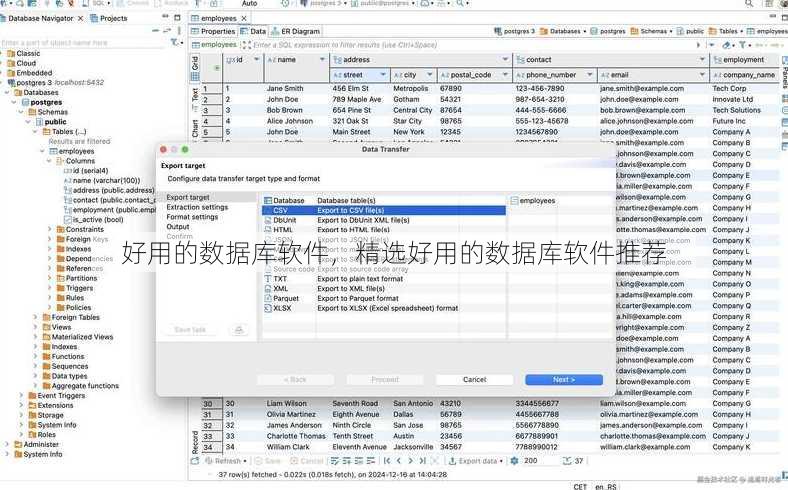Select Administer node in navigator
Screen dimensions: 788x490
36,444
